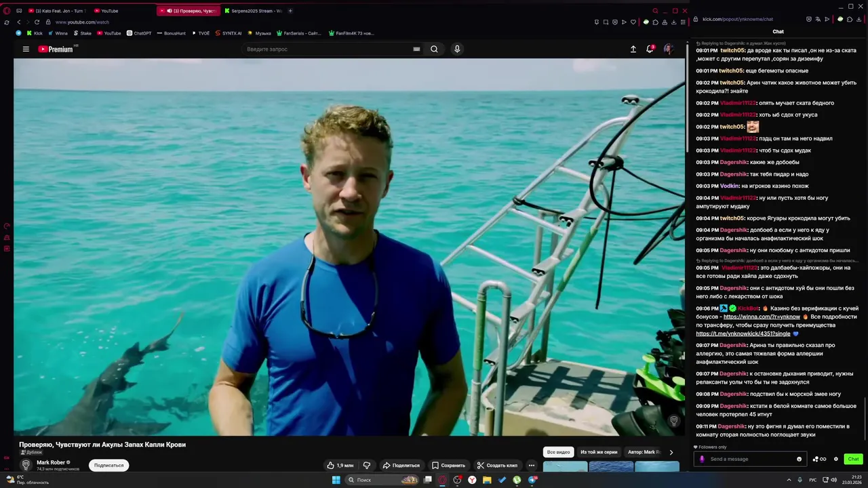This screenshot has height=488, width=868.
Task: Open File Explorer from the taskbar
Action: click(487, 480)
